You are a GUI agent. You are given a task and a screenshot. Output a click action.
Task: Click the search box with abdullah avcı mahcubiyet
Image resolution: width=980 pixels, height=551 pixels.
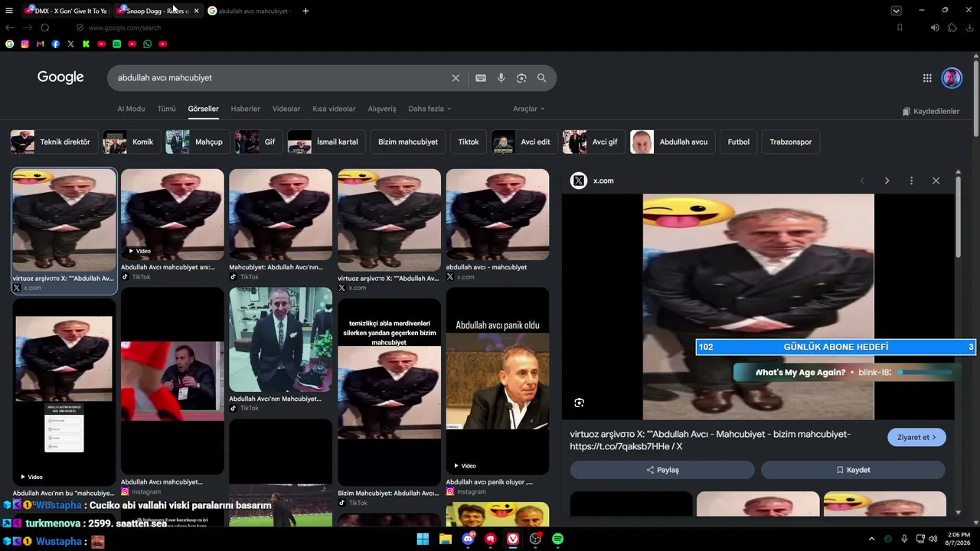point(280,78)
